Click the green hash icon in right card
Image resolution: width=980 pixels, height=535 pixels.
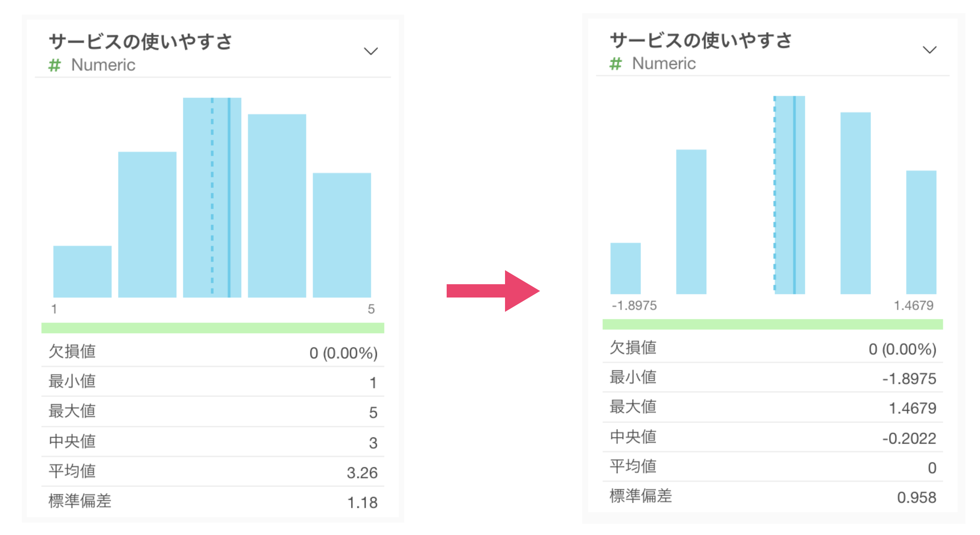tap(616, 64)
